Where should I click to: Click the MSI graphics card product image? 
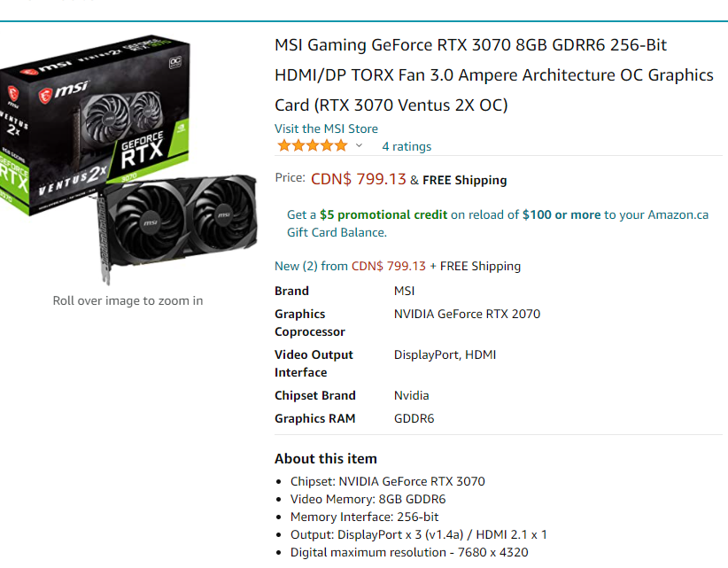tap(128, 160)
